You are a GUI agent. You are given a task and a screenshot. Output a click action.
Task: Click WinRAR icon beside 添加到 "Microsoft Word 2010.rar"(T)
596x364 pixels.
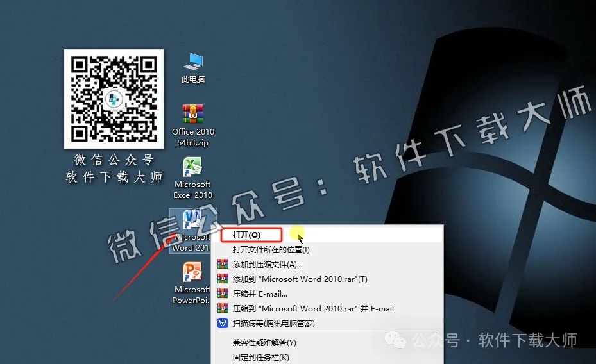(223, 279)
